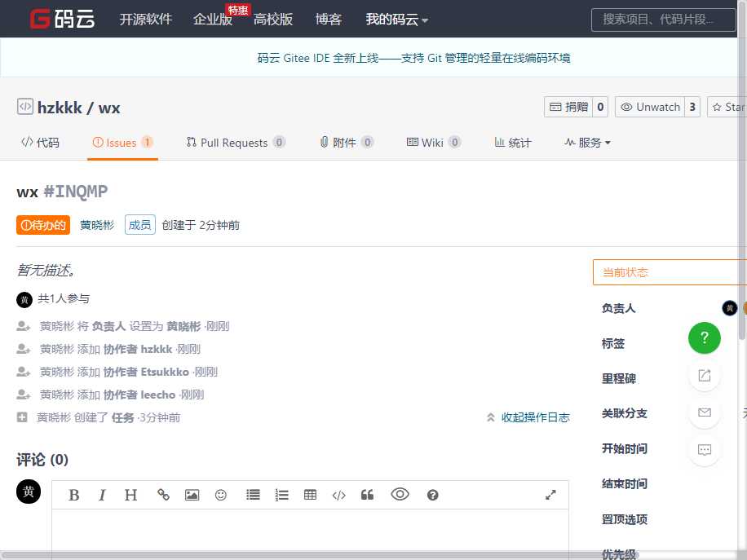Click the 标签 label in sidebar
Viewport: 747px width, 560px height.
[x=613, y=343]
